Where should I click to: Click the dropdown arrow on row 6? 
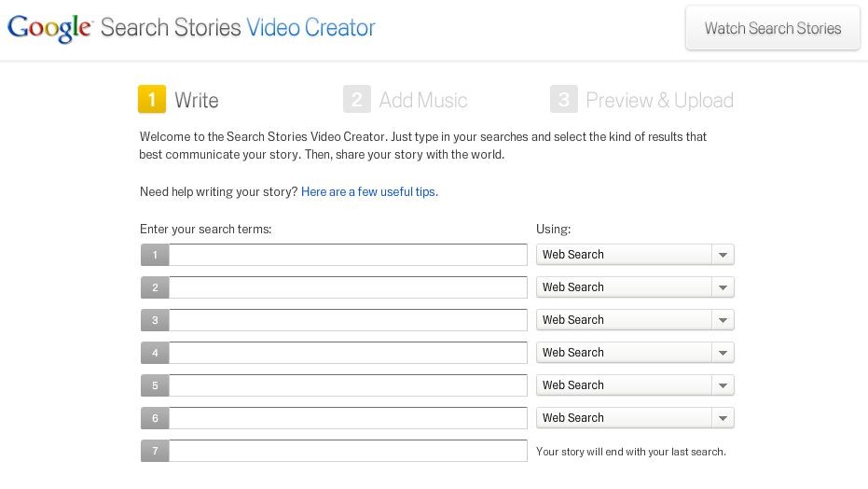(723, 418)
